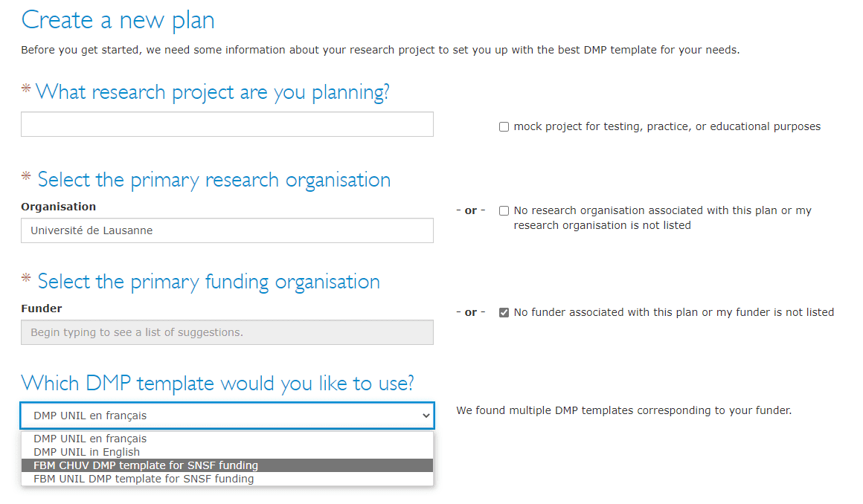Click the DMP template select box showing DMP UNIL en français
Screen dimensions: 863x504
pos(227,416)
